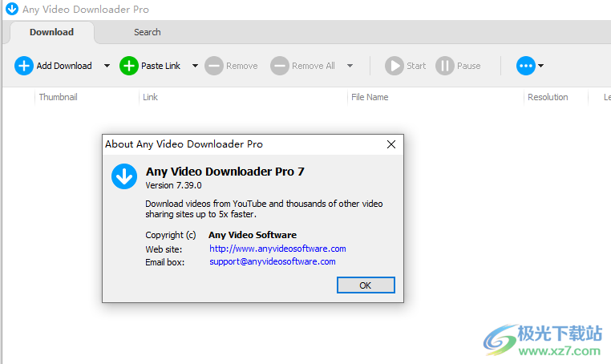Expand the Add Download dropdown arrow
The width and height of the screenshot is (611, 364).
click(x=107, y=66)
